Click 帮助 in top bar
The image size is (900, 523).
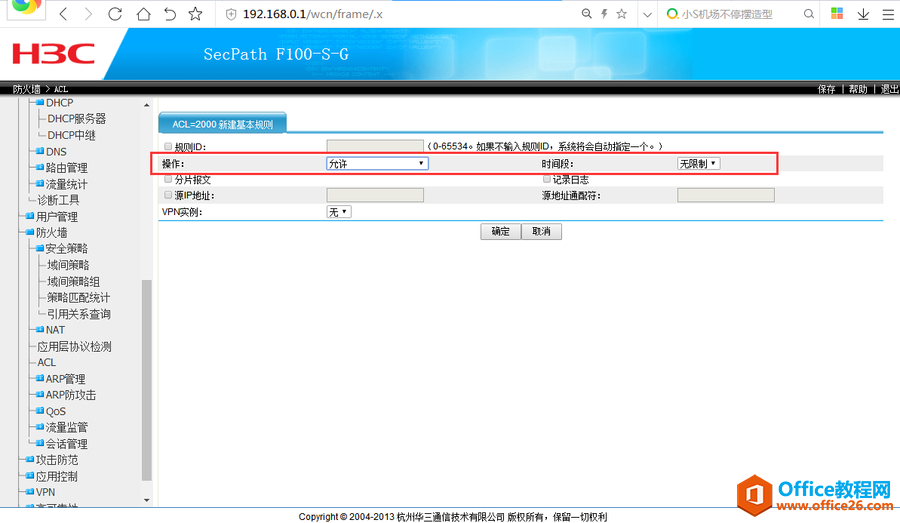(x=858, y=89)
